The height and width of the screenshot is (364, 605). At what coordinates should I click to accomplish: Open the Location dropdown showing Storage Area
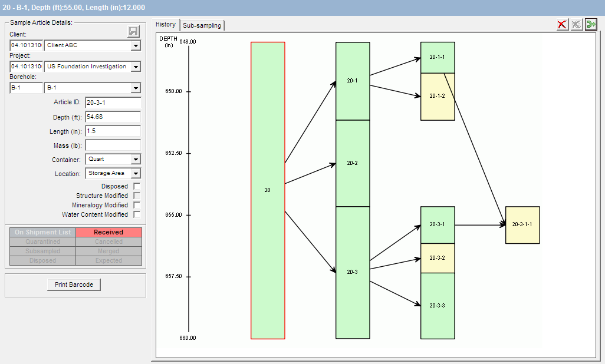pos(136,174)
